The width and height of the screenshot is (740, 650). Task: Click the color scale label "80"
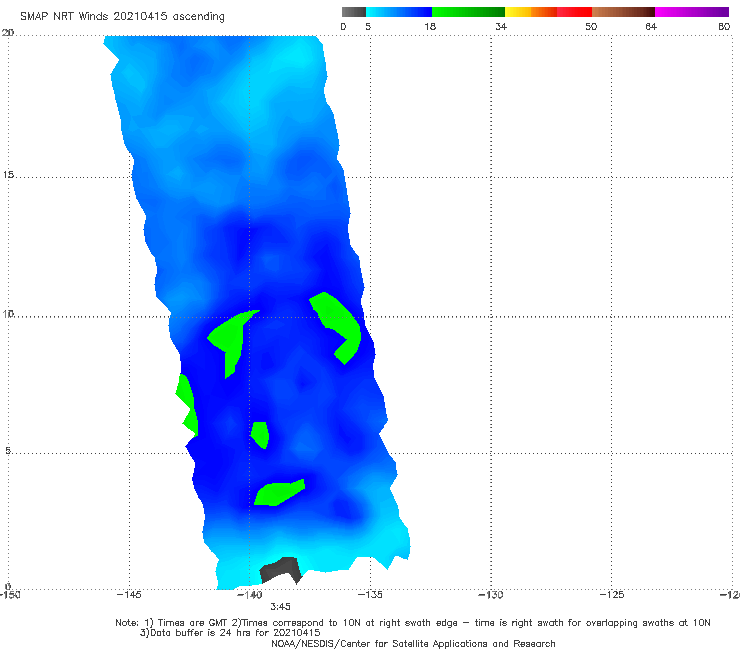click(x=724, y=26)
